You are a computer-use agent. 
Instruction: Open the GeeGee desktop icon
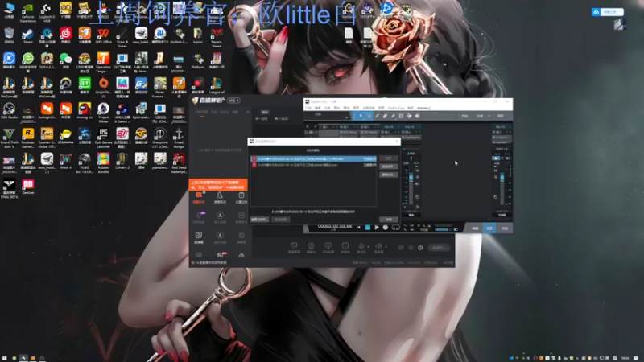tap(28, 187)
